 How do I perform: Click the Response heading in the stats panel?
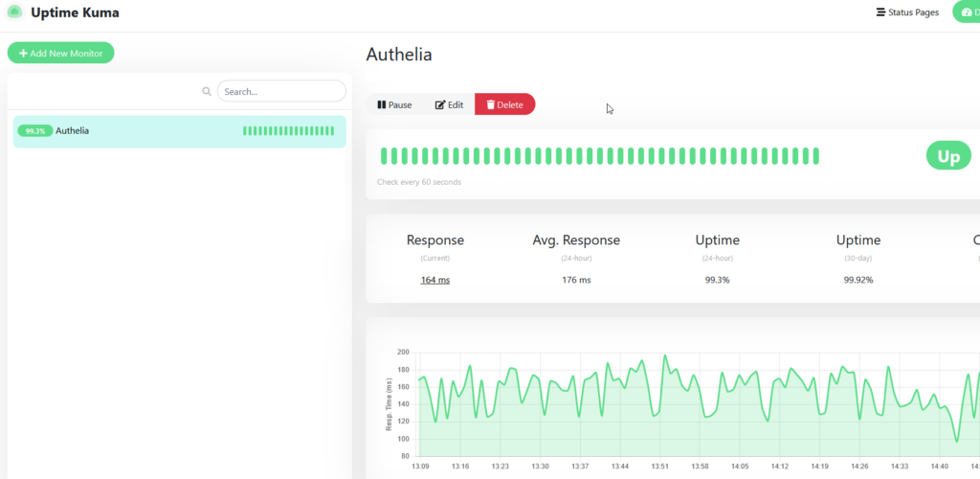point(435,240)
